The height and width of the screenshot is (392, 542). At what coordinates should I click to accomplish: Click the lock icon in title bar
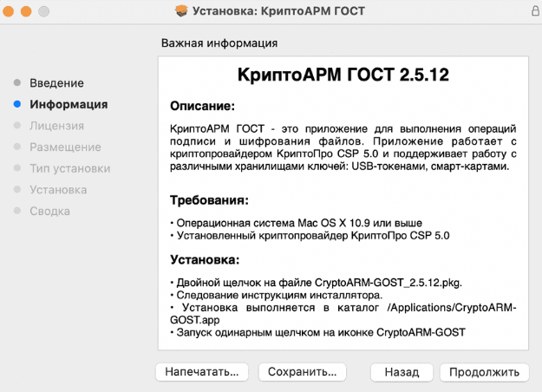535,10
